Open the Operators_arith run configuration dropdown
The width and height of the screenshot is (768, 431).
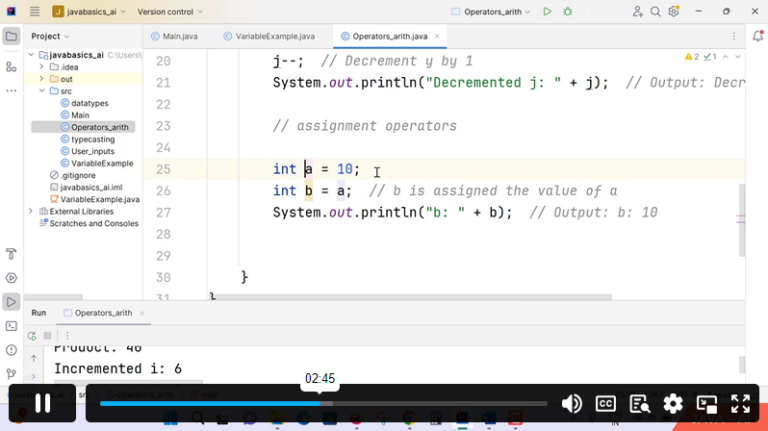click(491, 11)
